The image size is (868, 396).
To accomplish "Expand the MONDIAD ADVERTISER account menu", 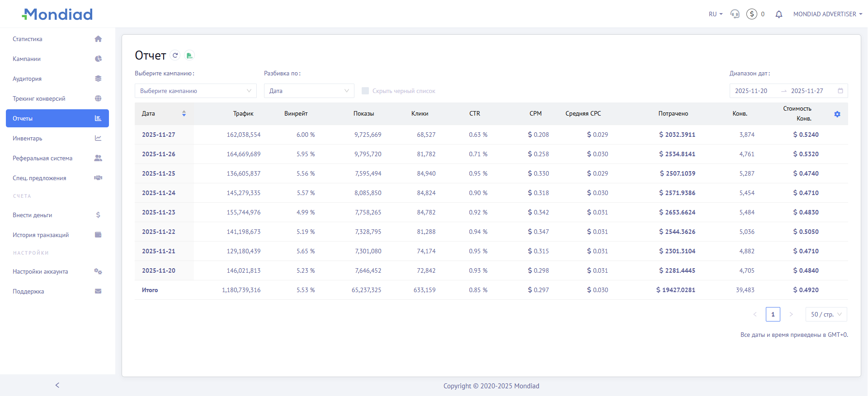I will tap(827, 14).
